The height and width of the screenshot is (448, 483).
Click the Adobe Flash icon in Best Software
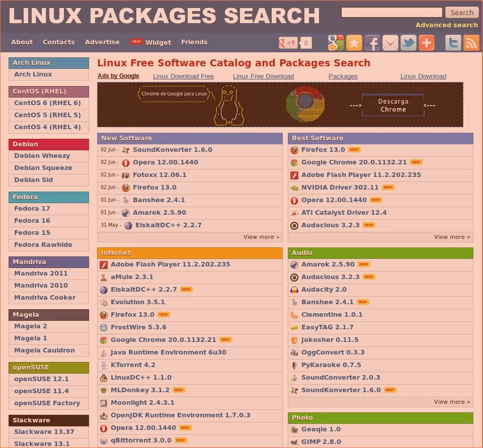coord(294,175)
